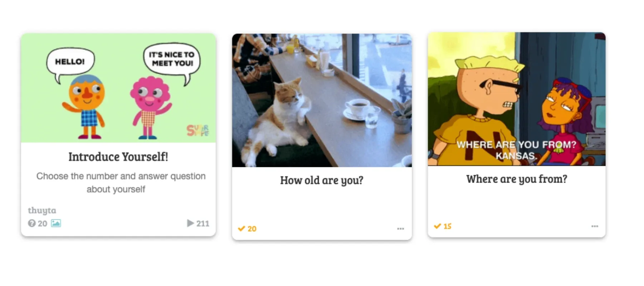Click the play count icon showing 211

click(190, 223)
